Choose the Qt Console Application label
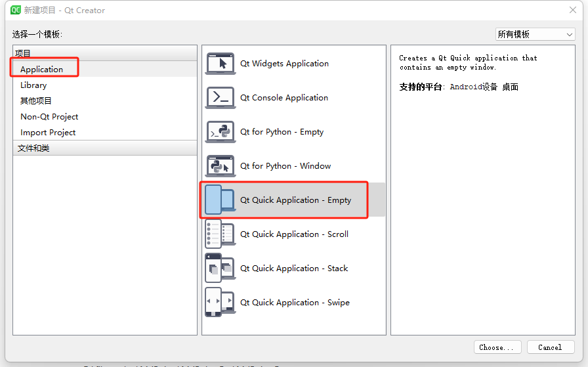Viewport: 588px width, 367px height. (x=284, y=98)
